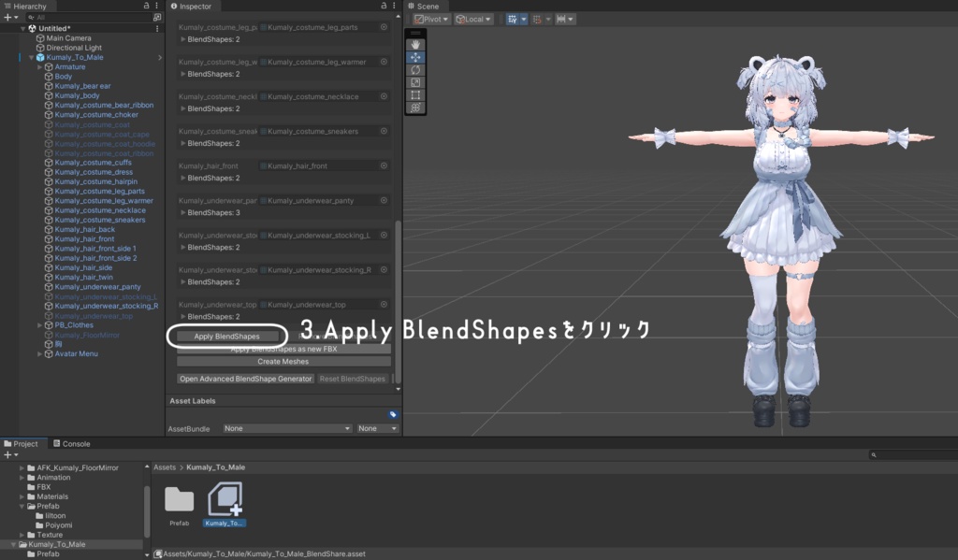This screenshot has height=560, width=958.
Task: Open the AssetBundle None dropdown
Action: [x=287, y=428]
